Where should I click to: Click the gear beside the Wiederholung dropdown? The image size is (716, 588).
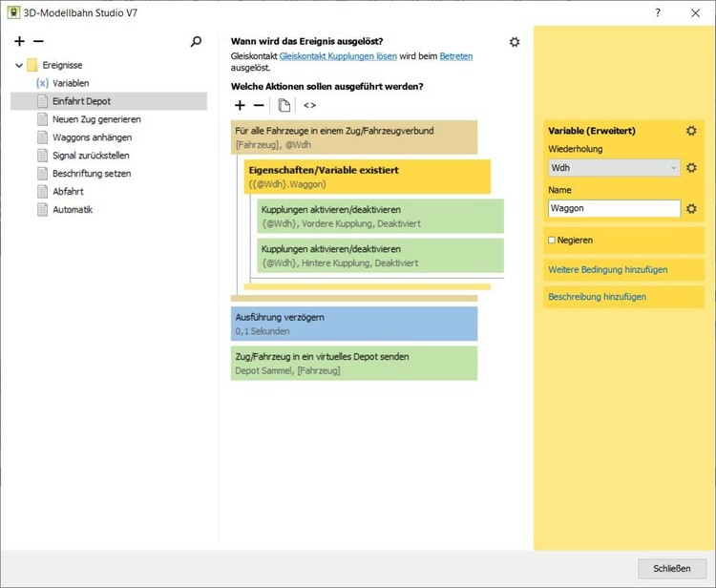click(691, 168)
